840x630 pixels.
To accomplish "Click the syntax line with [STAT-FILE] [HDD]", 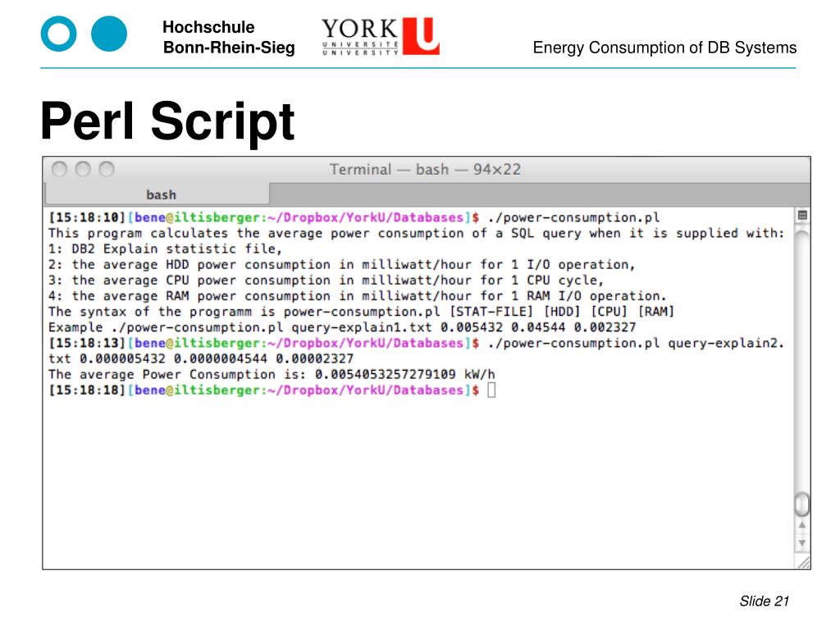I will tap(361, 312).
